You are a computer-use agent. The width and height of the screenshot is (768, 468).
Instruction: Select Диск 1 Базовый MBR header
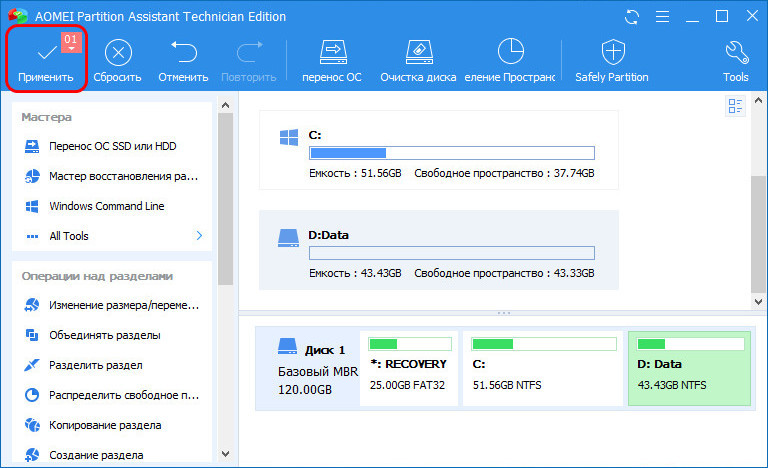point(310,369)
